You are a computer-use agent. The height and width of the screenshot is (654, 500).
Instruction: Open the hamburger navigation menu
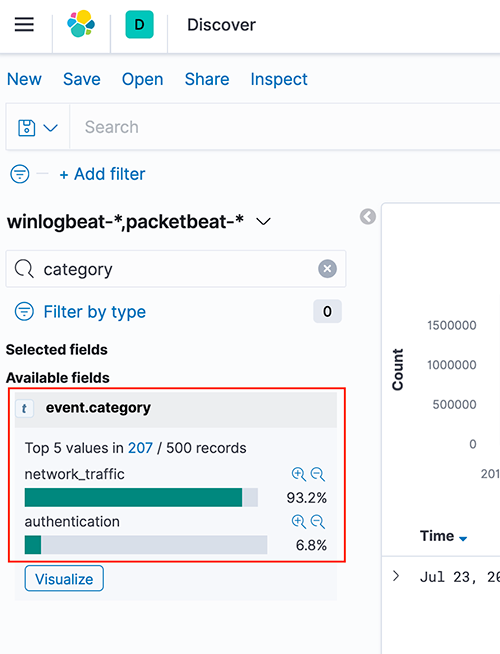pos(24,25)
